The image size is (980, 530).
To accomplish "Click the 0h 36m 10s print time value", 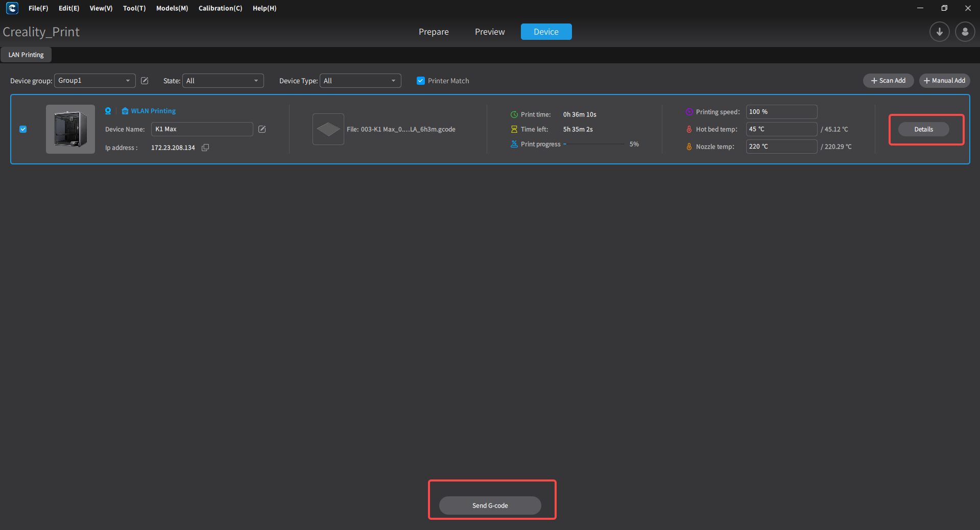I will click(x=580, y=114).
